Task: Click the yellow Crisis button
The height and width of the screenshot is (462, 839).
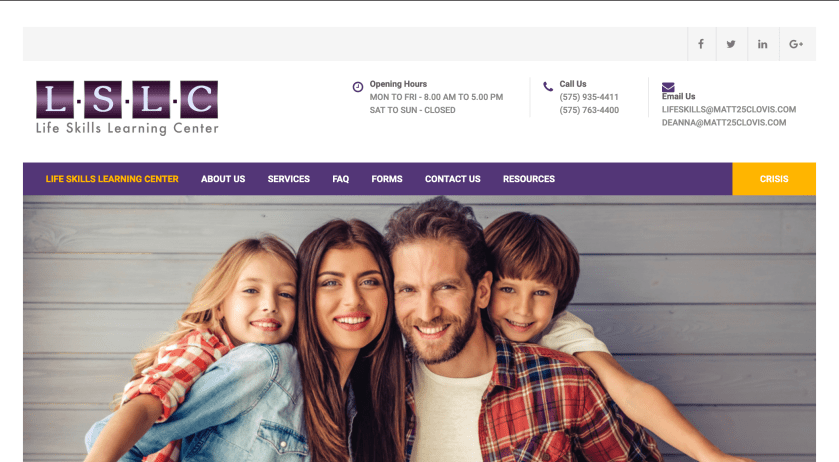Action: click(x=774, y=179)
